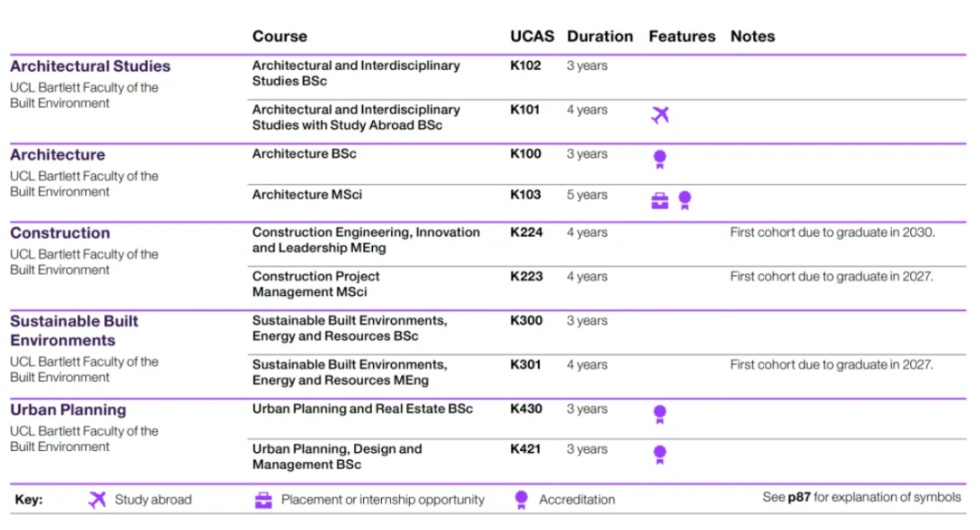
Task: Click the Placement briefcase icon in the key
Action: pyautogui.click(x=263, y=499)
